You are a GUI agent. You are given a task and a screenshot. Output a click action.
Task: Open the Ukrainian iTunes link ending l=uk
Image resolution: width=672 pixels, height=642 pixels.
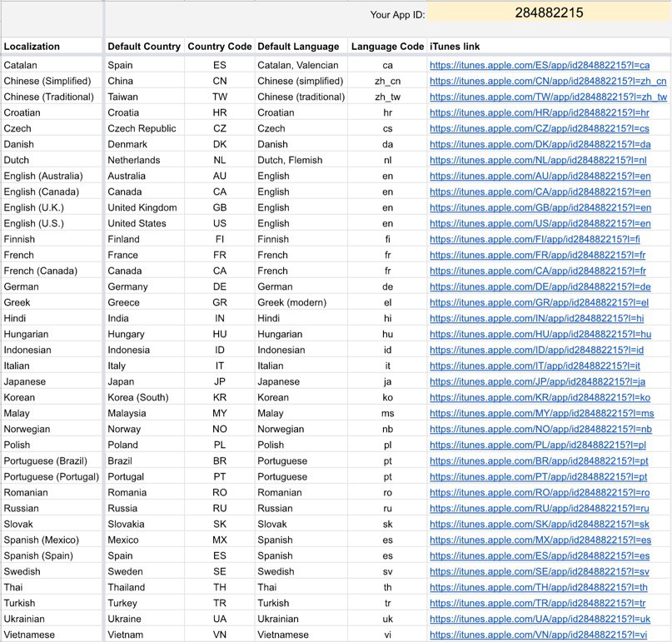tap(540, 620)
